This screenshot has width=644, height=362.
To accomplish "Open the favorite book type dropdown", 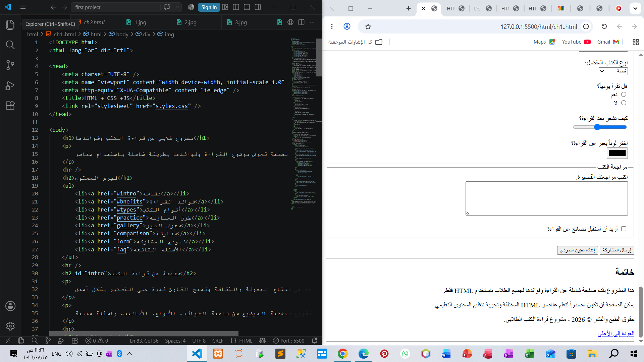I will coord(613,71).
